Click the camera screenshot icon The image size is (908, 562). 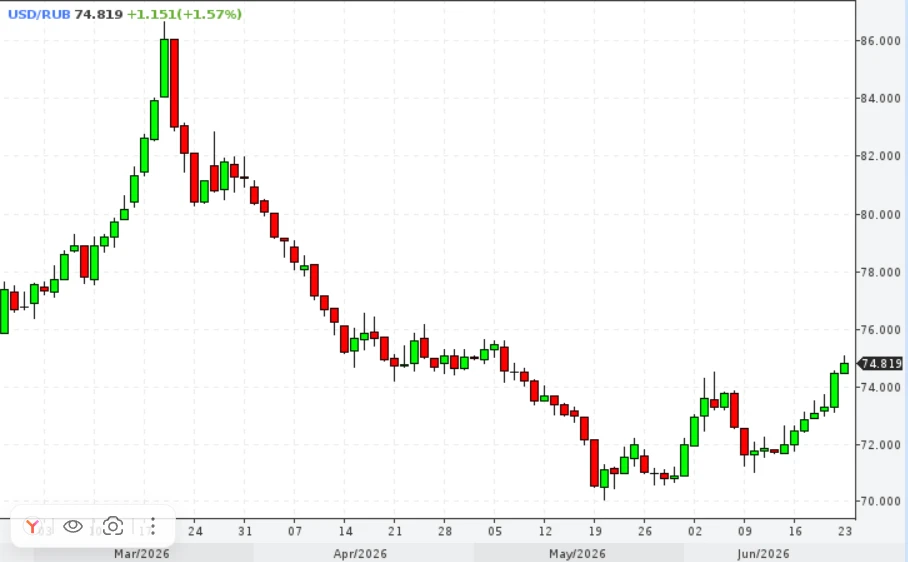[x=113, y=526]
